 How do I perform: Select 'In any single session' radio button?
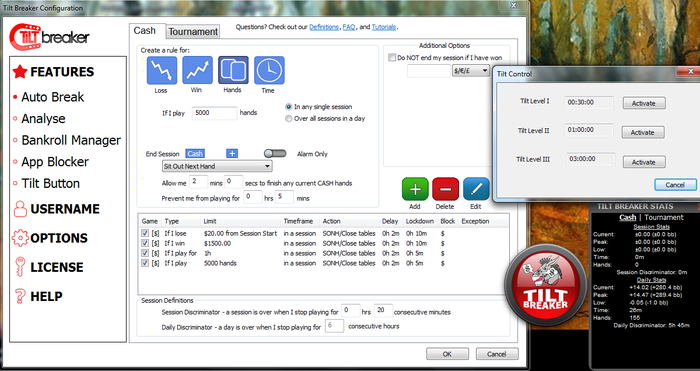click(x=288, y=107)
